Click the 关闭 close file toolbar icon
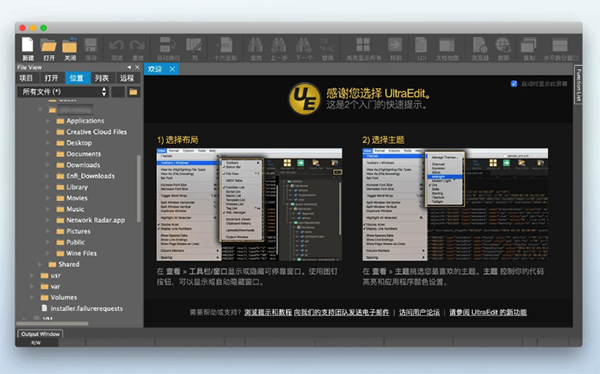 (70, 49)
